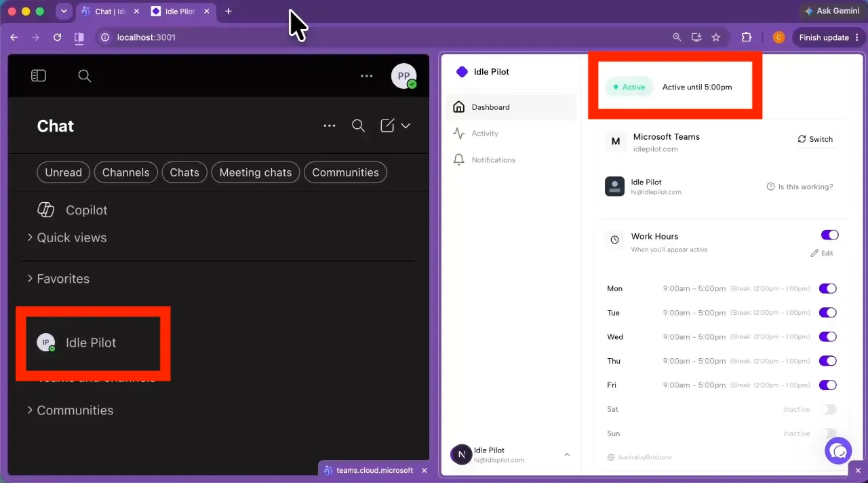Bookmark this page with the star icon

tap(716, 37)
